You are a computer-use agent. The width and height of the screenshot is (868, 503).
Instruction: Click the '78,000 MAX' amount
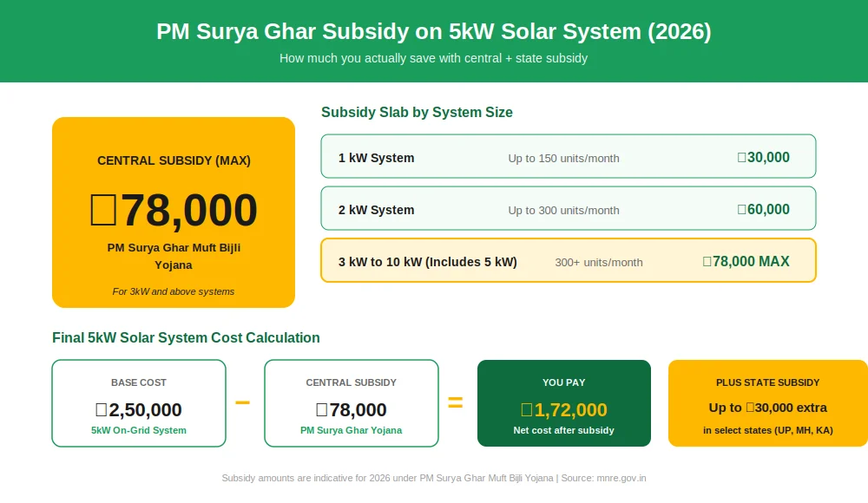point(746,261)
